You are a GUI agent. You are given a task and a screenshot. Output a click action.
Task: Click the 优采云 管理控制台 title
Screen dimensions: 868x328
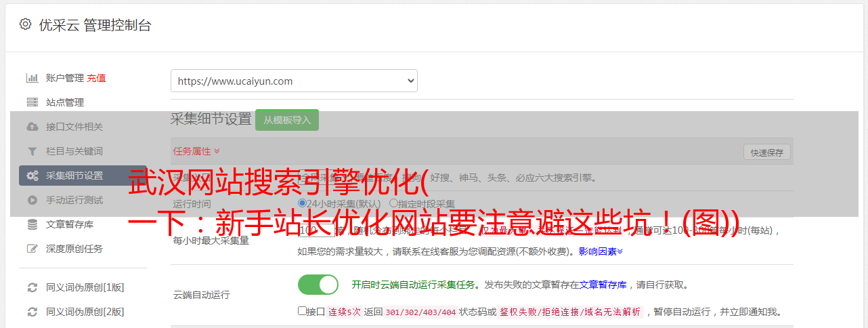pos(95,25)
